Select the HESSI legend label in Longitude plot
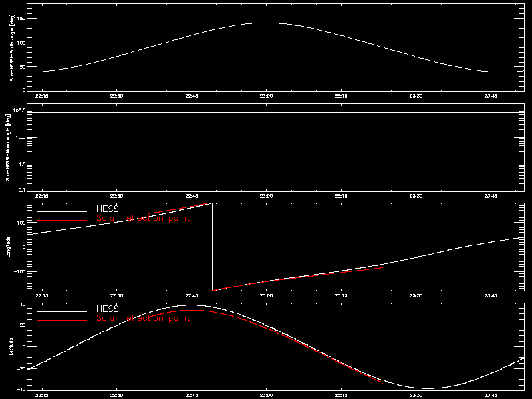Viewport: 532px width, 399px height. coord(108,209)
